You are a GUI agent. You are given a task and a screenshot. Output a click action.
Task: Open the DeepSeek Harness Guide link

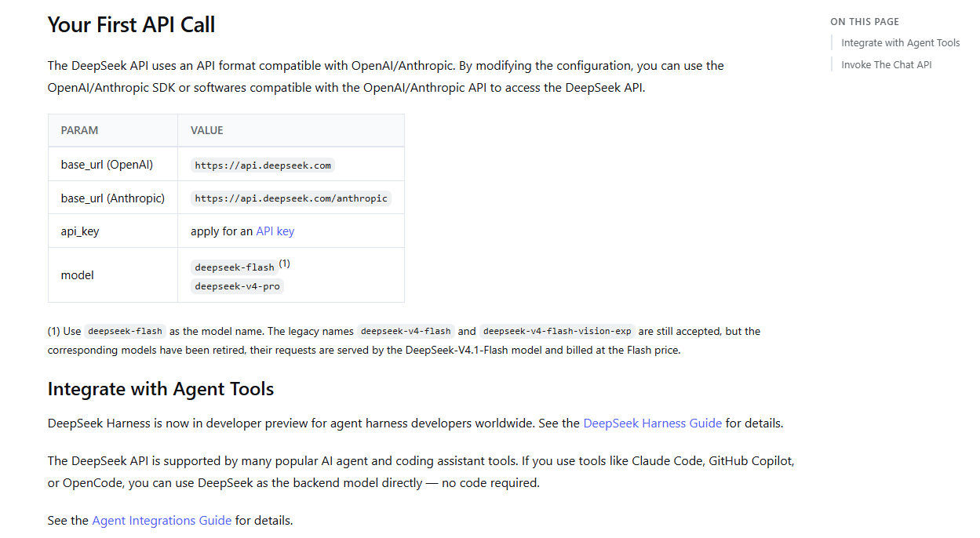pyautogui.click(x=652, y=423)
